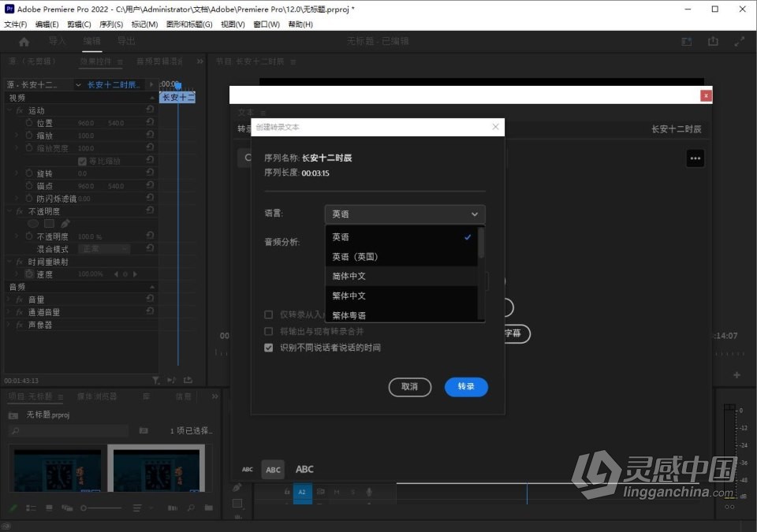The image size is (757, 532).
Task: Select the pen mask tool under 不透明度
Action: click(65, 224)
